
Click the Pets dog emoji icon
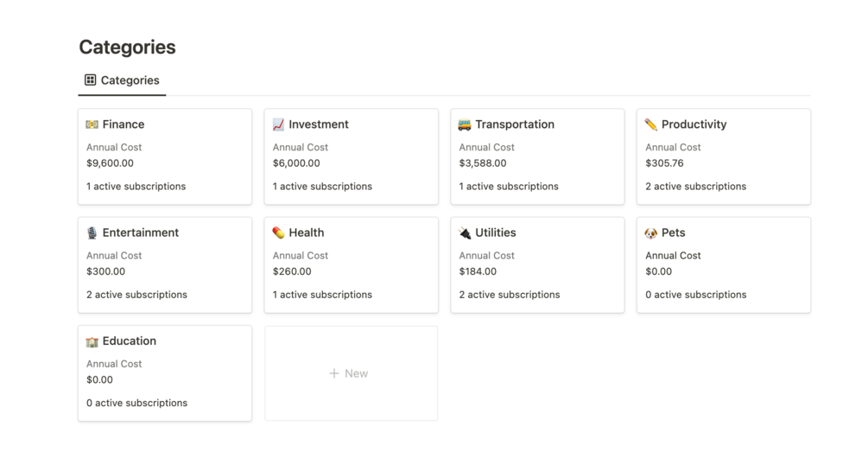(x=651, y=233)
